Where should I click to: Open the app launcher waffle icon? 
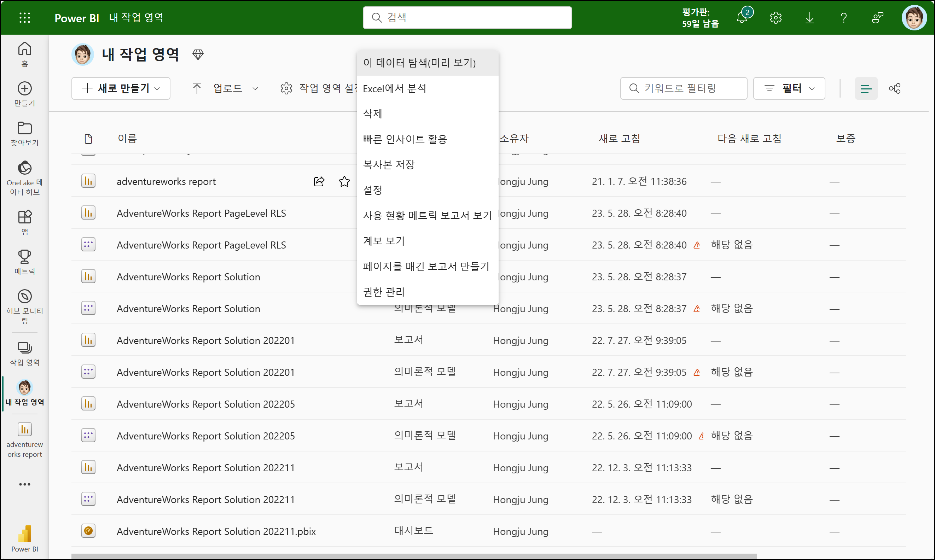24,18
